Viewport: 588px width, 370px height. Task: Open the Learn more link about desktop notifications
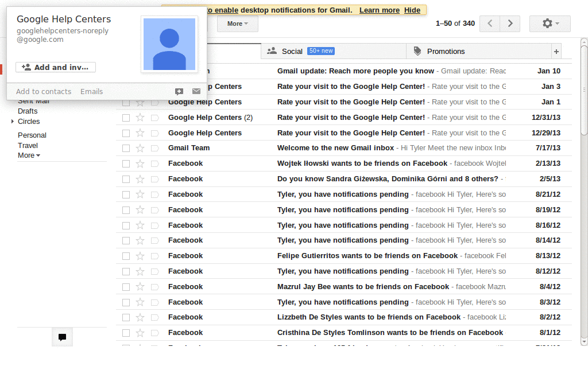coord(378,10)
